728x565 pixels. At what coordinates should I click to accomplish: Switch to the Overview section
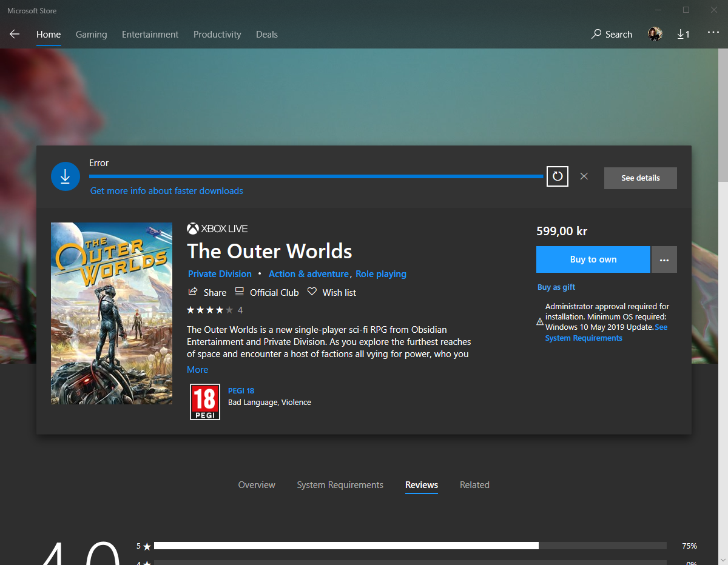tap(257, 485)
